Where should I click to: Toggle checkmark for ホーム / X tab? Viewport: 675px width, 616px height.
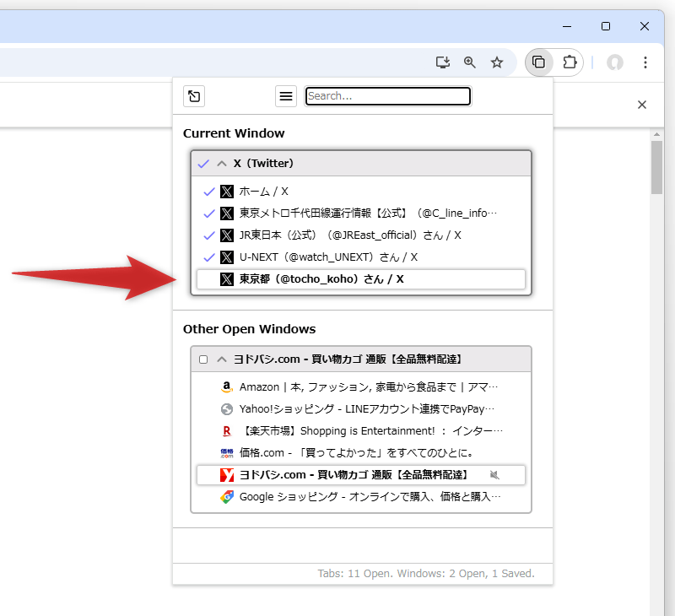tap(208, 192)
